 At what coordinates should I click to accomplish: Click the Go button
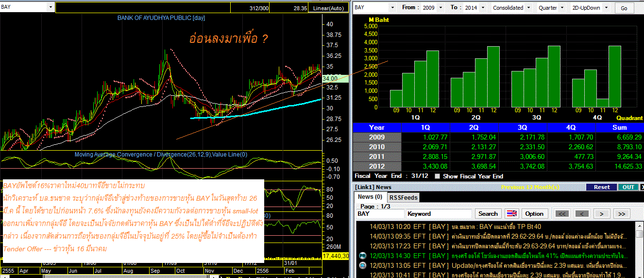624,8
